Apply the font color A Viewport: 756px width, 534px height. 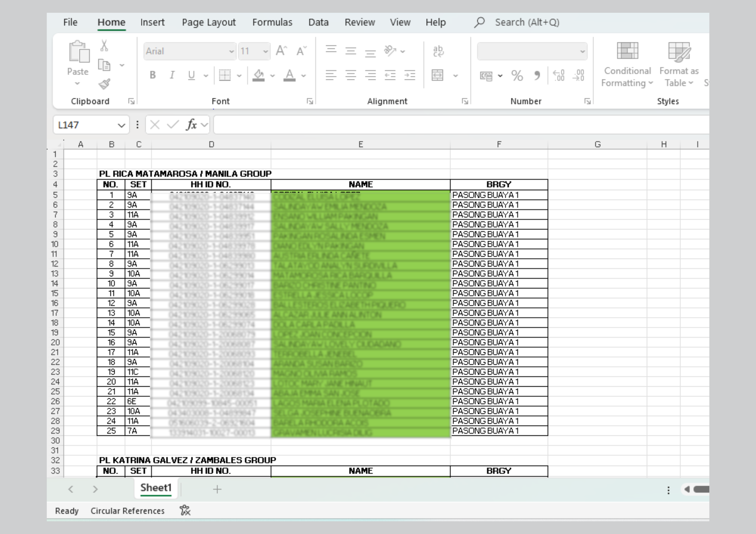pyautogui.click(x=289, y=75)
